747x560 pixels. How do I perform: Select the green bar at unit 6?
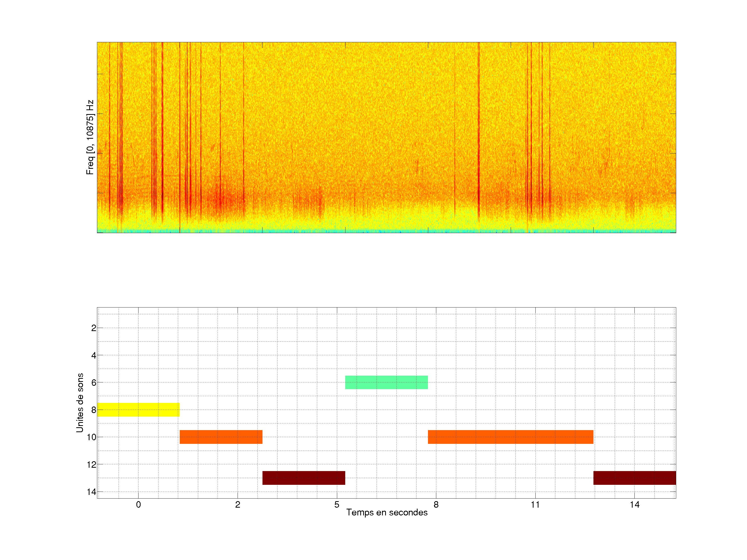point(386,382)
